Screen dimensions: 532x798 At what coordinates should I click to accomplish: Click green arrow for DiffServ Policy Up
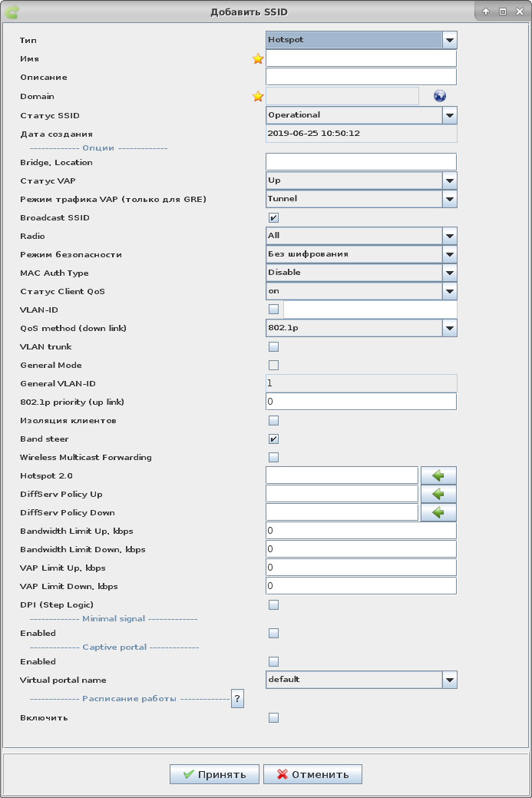[438, 495]
